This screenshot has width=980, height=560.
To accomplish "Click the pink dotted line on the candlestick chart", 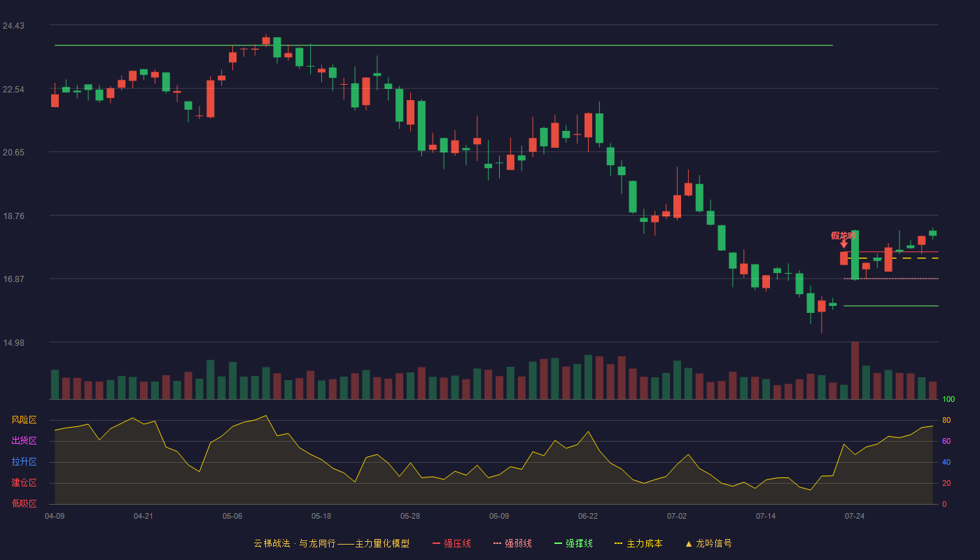I will 891,279.
